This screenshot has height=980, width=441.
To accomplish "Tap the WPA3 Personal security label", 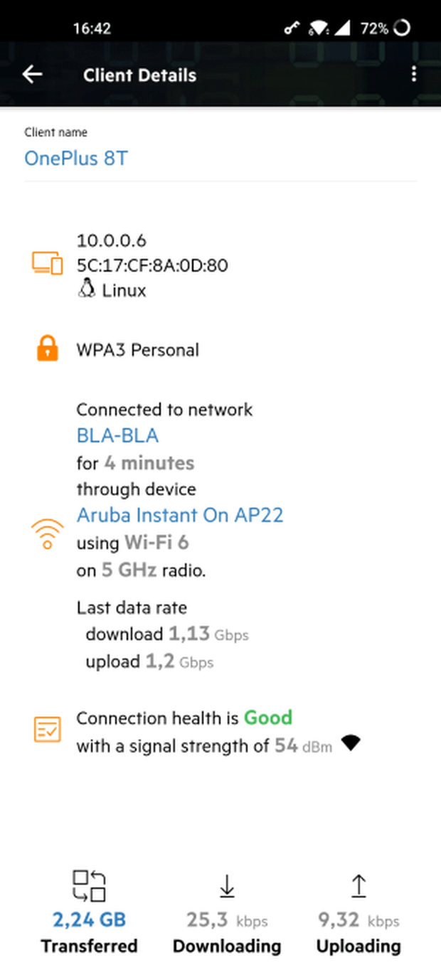I will tap(138, 350).
